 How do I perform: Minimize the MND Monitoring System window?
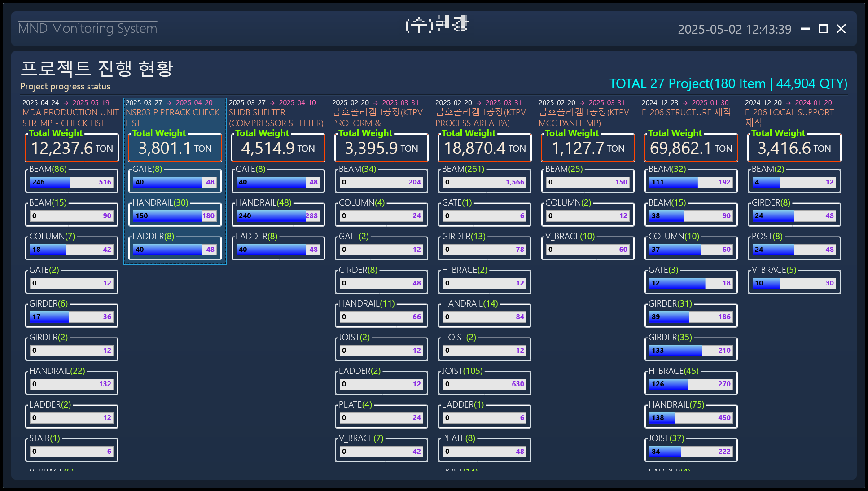tap(805, 29)
